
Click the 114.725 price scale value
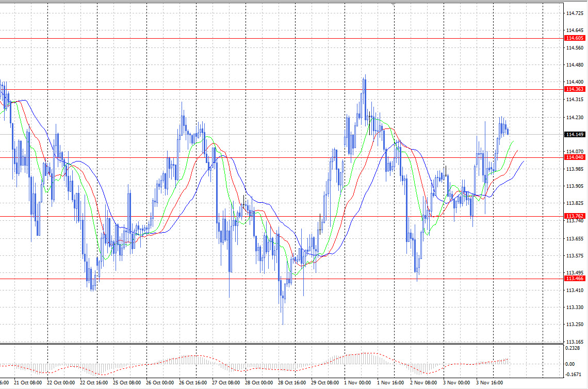point(575,13)
